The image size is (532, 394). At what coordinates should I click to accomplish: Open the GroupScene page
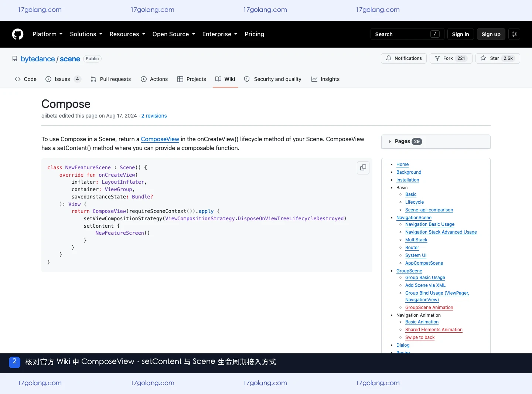(x=409, y=271)
